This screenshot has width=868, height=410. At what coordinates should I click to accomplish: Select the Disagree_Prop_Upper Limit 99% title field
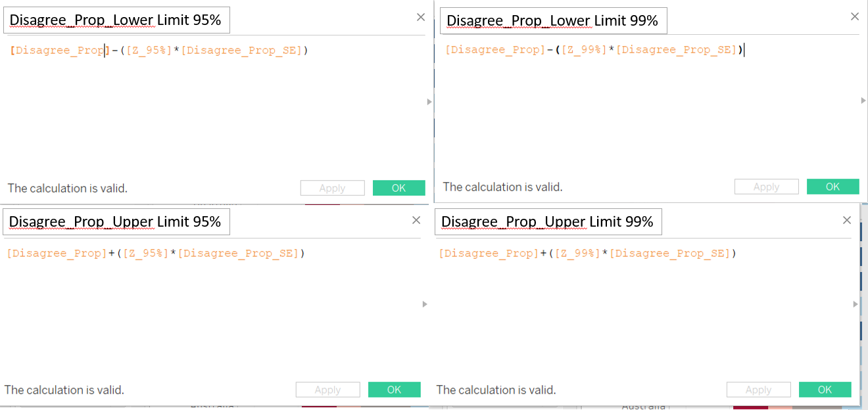(x=548, y=222)
